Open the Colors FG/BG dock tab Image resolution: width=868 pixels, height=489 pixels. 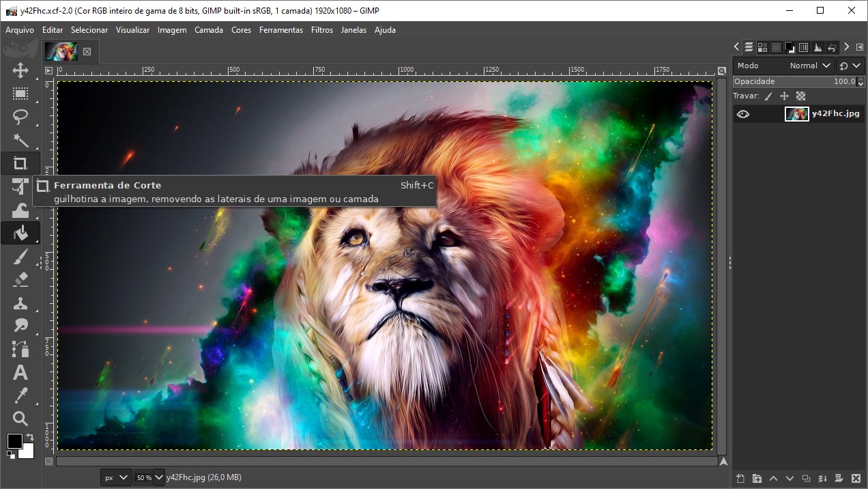click(790, 47)
